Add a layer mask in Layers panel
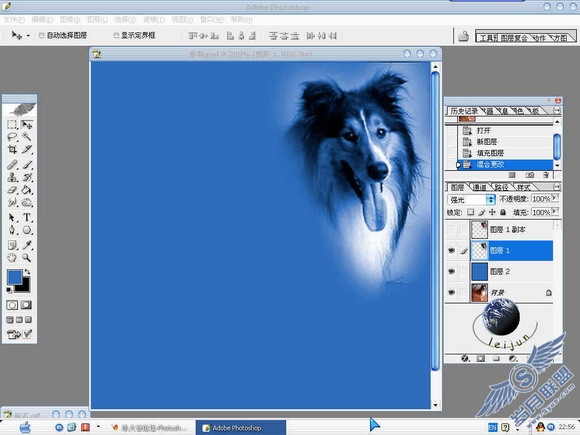Viewport: 580px width, 435px height. click(x=480, y=358)
